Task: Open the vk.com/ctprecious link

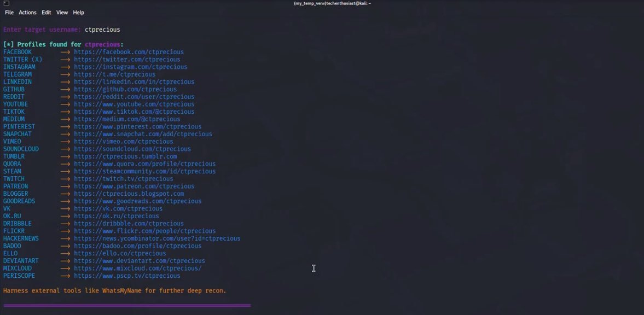Action: [x=118, y=208]
